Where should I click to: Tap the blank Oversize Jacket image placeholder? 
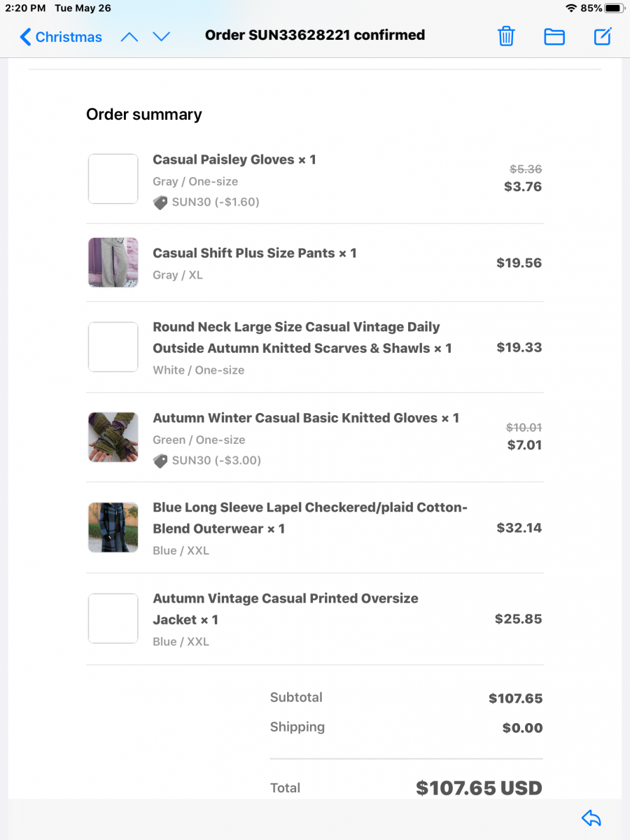click(x=113, y=619)
